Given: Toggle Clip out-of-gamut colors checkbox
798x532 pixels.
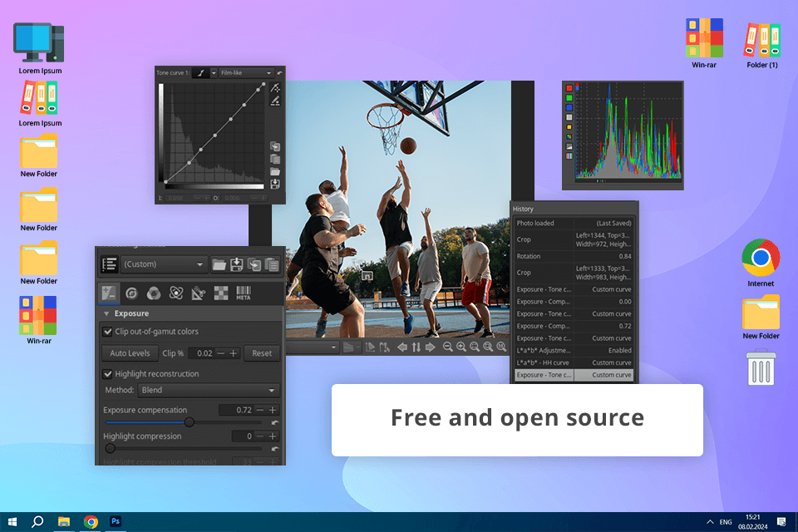Looking at the screenshot, I should (x=107, y=332).
